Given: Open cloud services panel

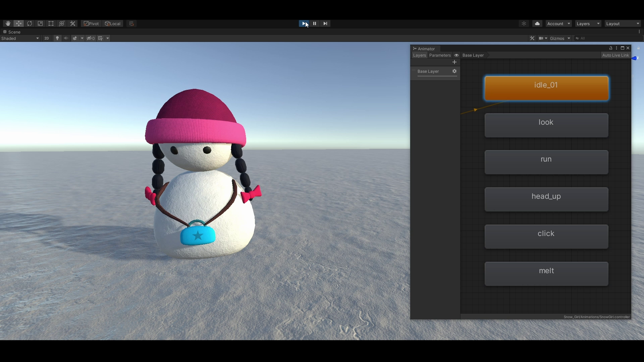Looking at the screenshot, I should (537, 23).
